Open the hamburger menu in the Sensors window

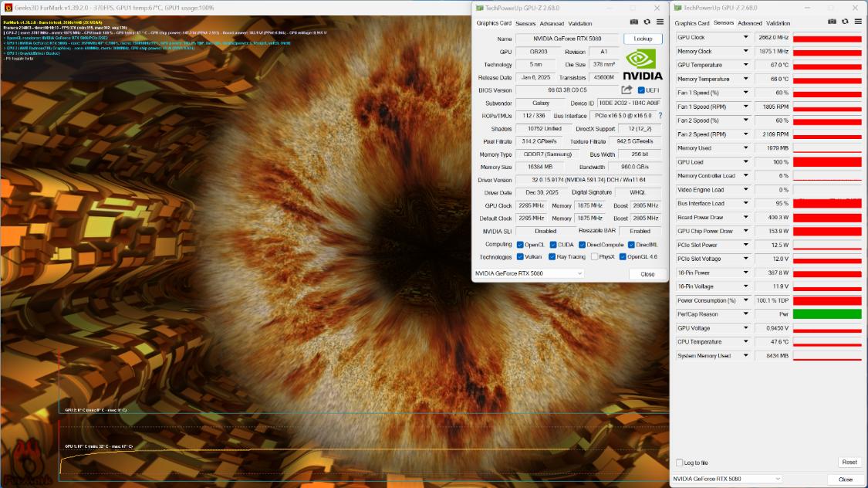[858, 22]
